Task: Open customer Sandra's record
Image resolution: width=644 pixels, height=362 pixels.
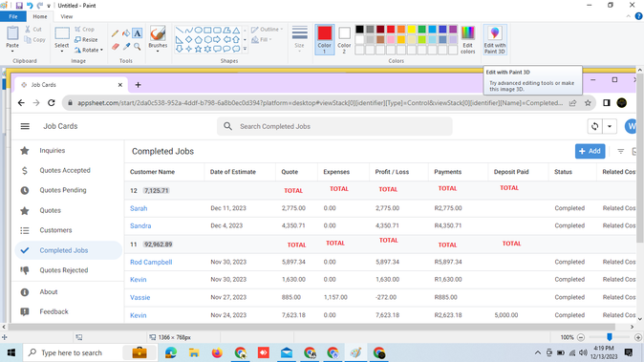Action: (140, 225)
